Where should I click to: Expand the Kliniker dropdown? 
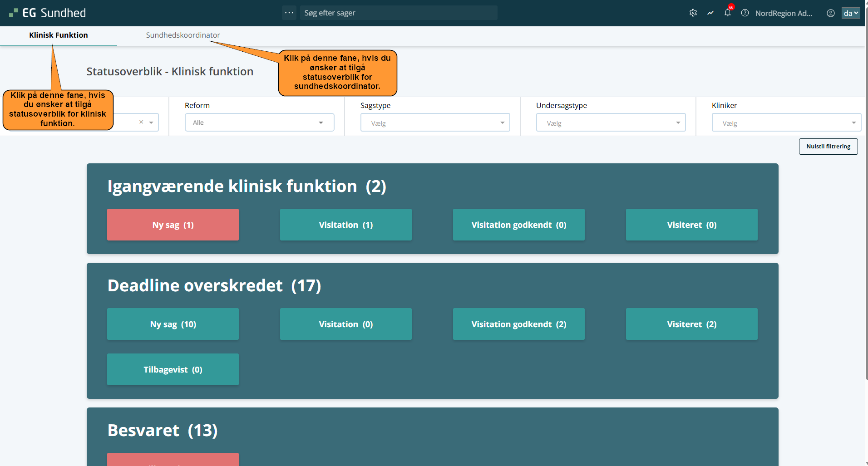coord(786,123)
